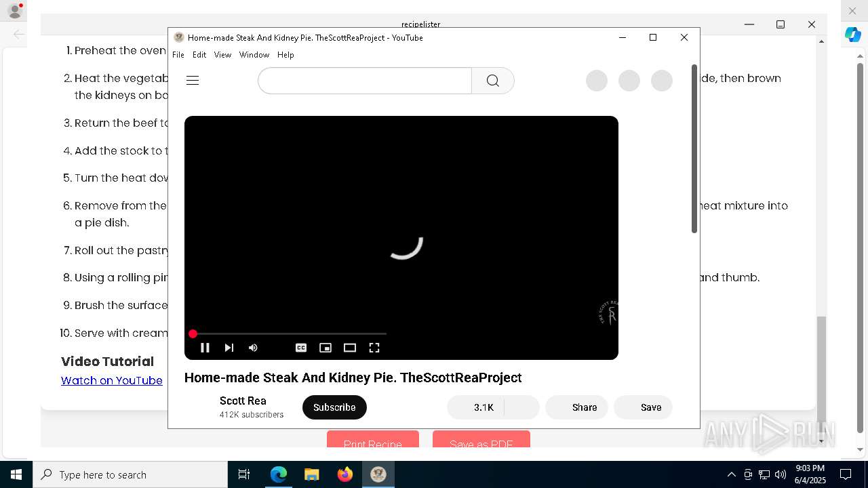
Task: Click the YouTube window title bar icon
Action: tap(179, 37)
